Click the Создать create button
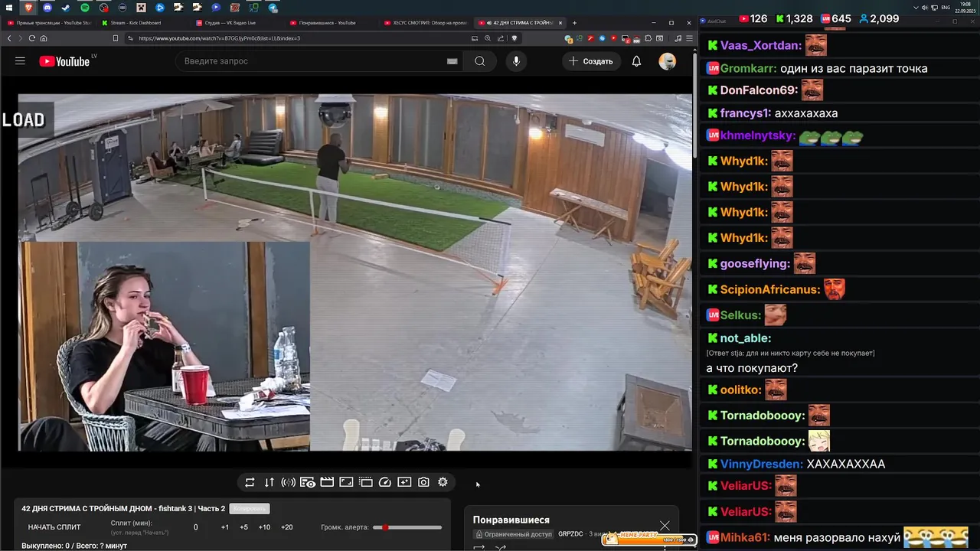The height and width of the screenshot is (551, 980). click(x=590, y=61)
